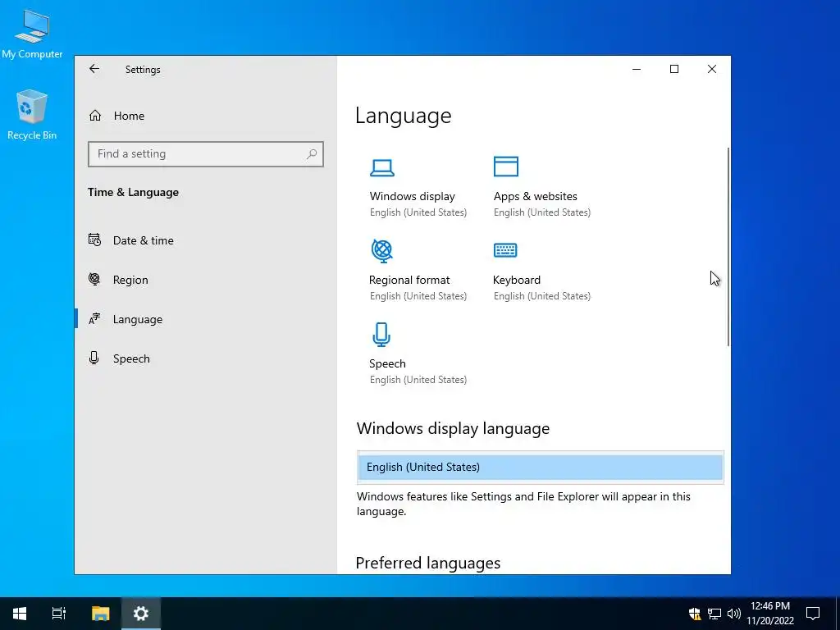Click the Language icon in sidebar
The height and width of the screenshot is (630, 840).
point(94,319)
